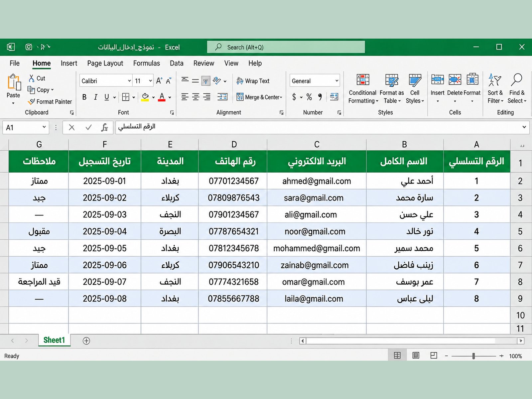Open Cell Styles gallery
Image resolution: width=532 pixels, height=399 pixels.
tap(415, 89)
